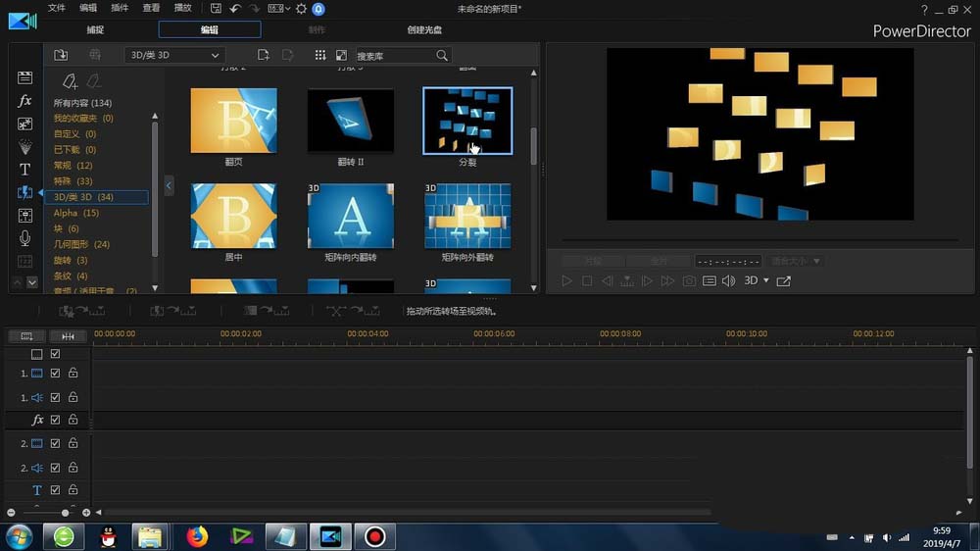
Task: Switch to the 创建光盘 tab
Action: (424, 29)
